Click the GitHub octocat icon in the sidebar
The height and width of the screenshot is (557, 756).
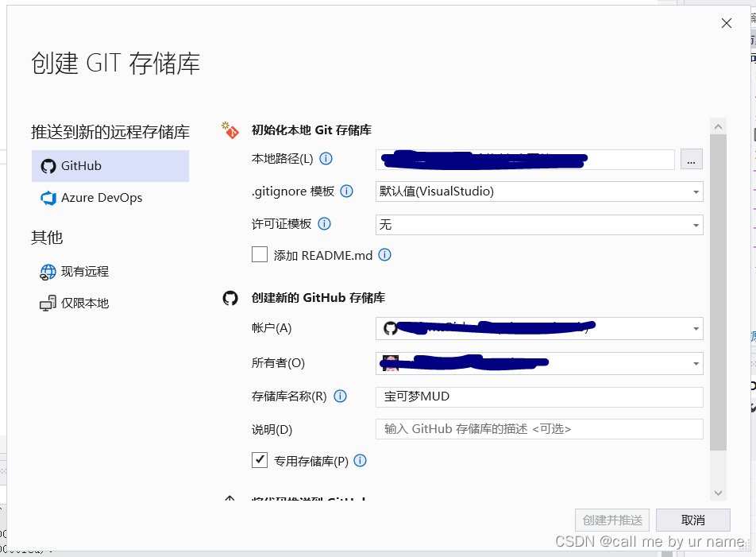coord(48,165)
